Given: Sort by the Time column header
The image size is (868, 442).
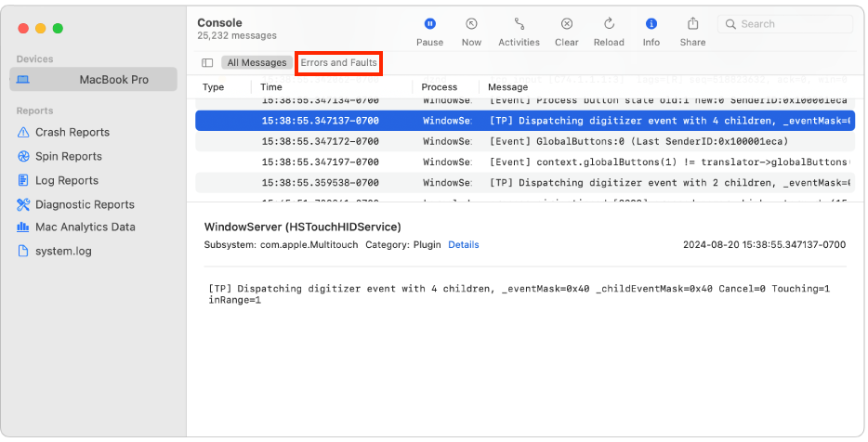Looking at the screenshot, I should pyautogui.click(x=271, y=87).
